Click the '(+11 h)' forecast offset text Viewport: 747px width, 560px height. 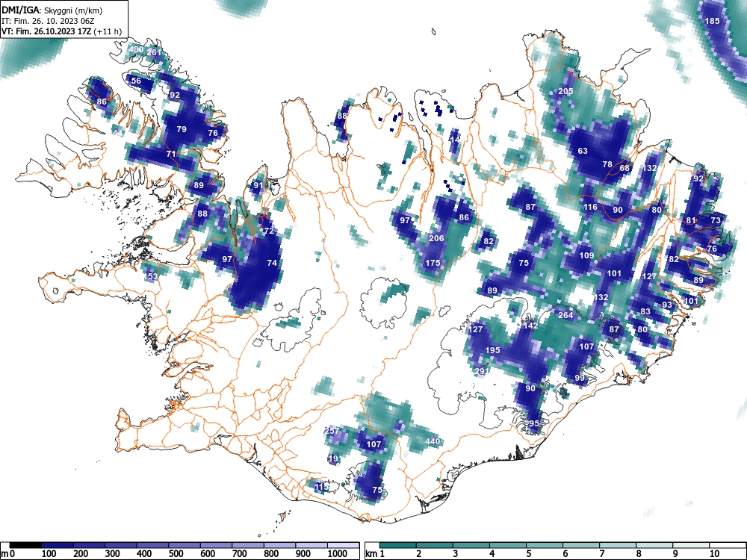tap(108, 32)
